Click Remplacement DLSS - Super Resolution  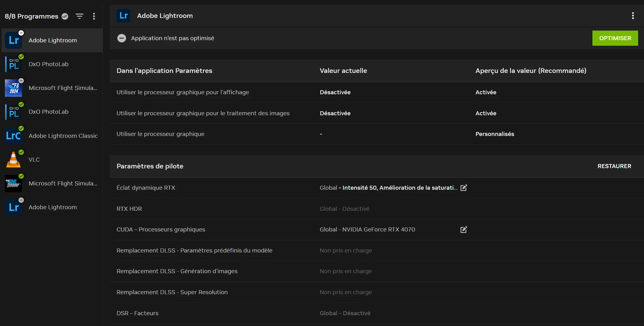click(172, 292)
